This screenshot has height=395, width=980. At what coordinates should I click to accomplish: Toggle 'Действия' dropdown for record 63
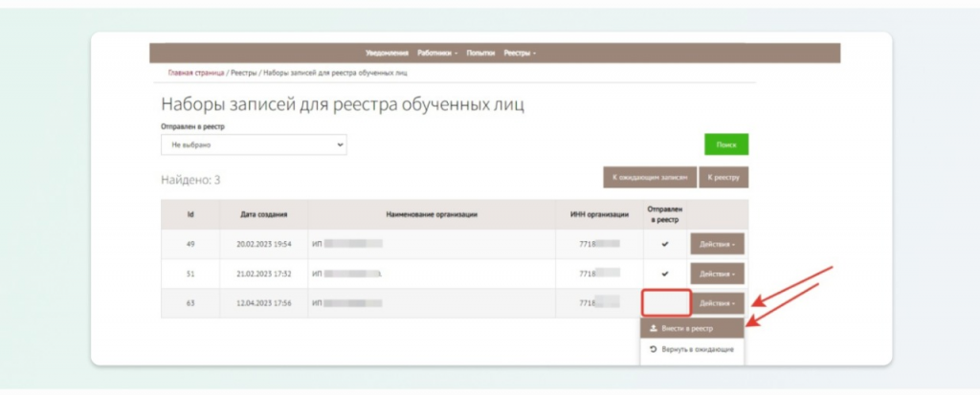(x=717, y=303)
